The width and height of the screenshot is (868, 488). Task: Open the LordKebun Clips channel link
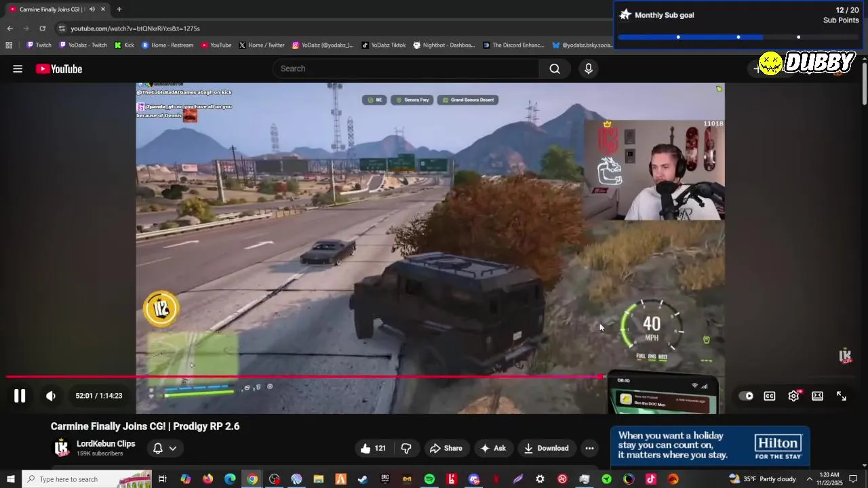pyautogui.click(x=106, y=443)
